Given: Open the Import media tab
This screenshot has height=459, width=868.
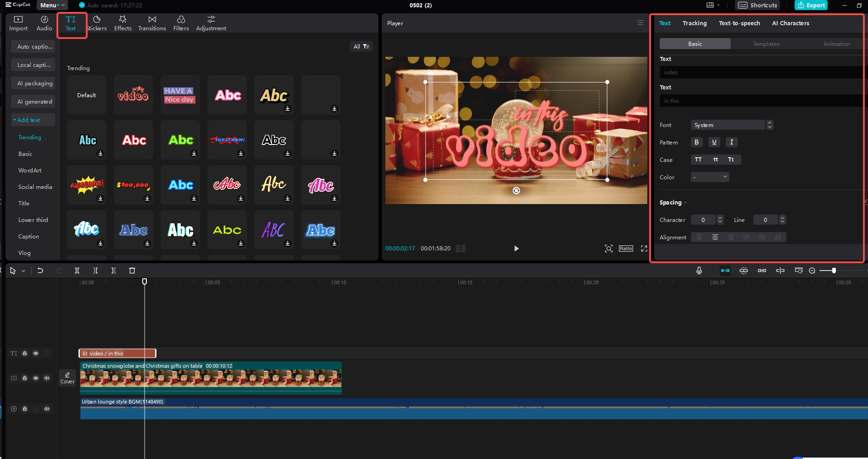Looking at the screenshot, I should 18,23.
